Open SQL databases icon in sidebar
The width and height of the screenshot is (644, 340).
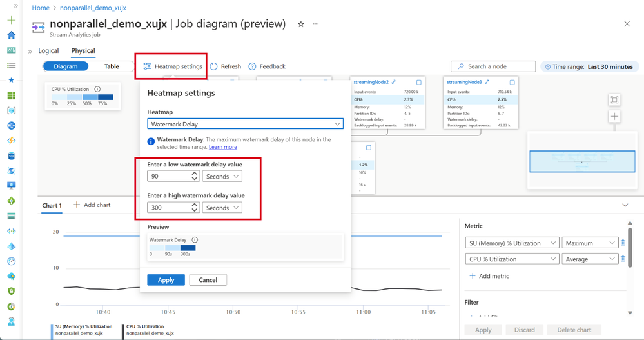click(x=12, y=156)
